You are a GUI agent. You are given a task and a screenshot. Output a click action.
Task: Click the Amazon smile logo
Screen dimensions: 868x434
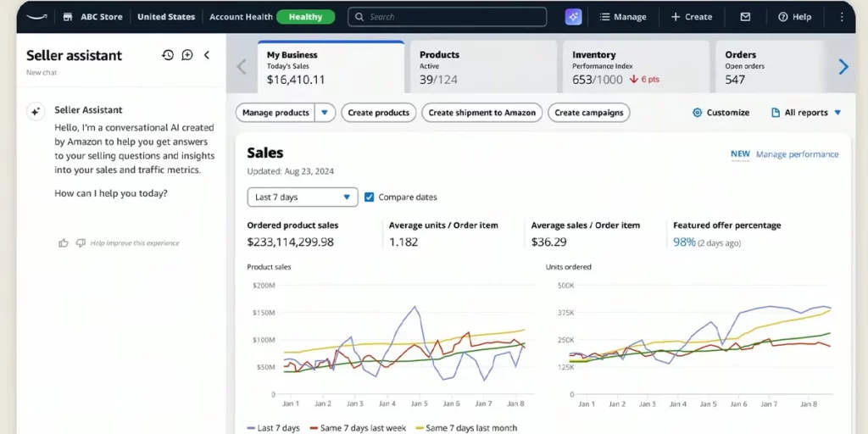pyautogui.click(x=36, y=16)
